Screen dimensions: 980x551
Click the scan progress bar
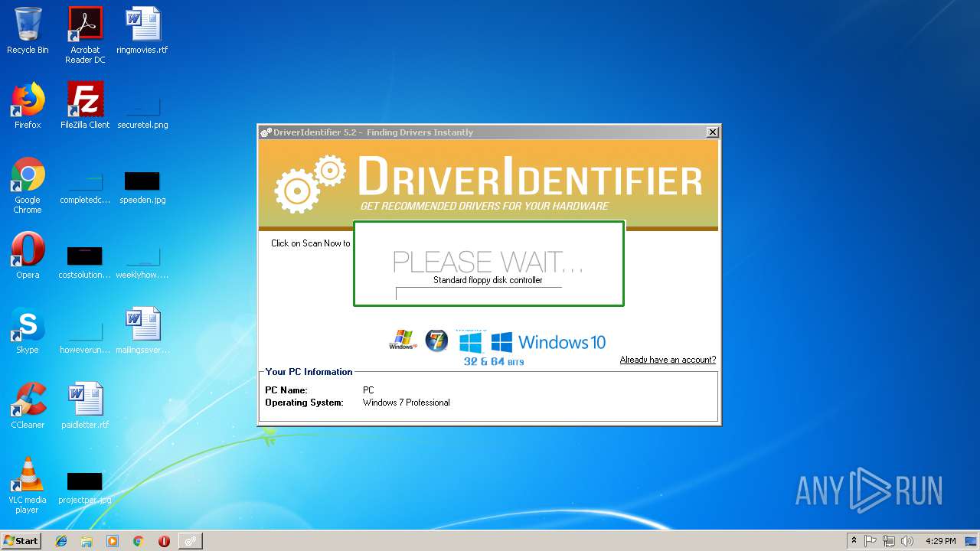click(479, 293)
